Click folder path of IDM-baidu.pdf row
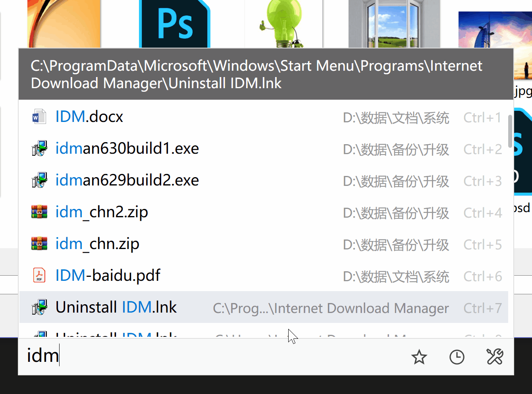Screen dimensions: 532x394 click(x=396, y=277)
